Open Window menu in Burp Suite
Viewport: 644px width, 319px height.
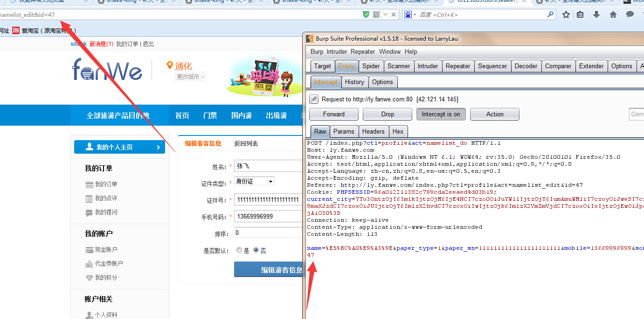390,52
